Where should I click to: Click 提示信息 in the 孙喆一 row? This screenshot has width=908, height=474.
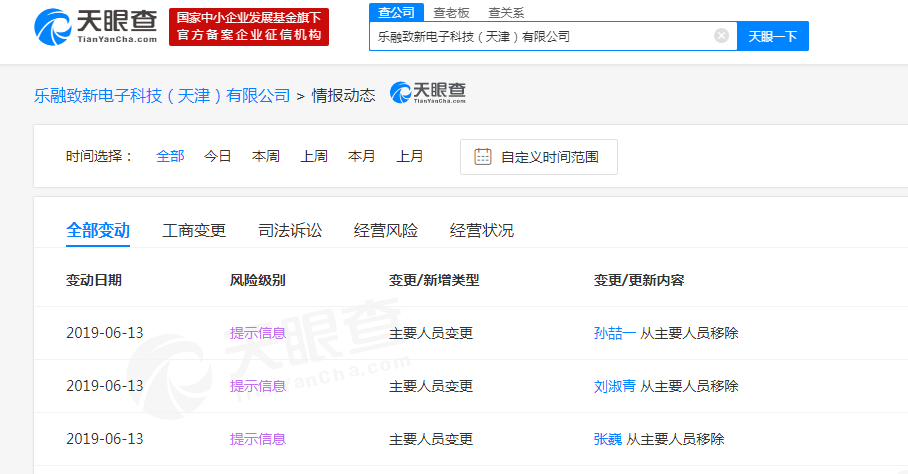(258, 333)
